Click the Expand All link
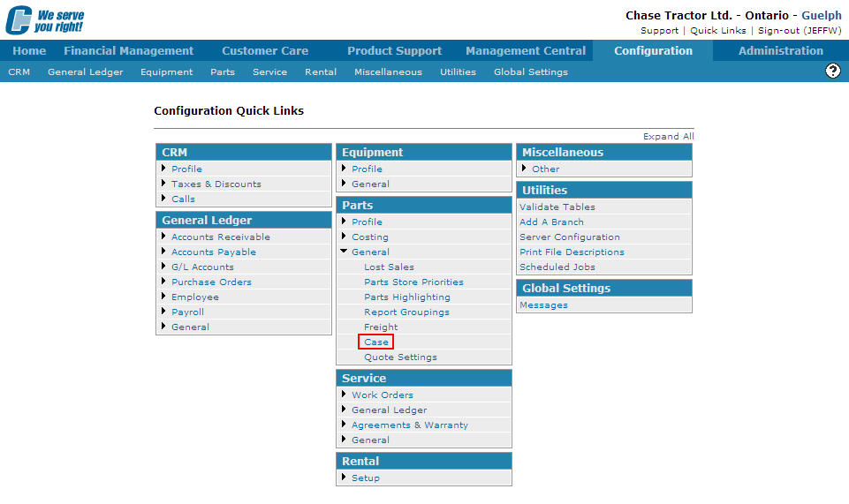 [x=668, y=137]
